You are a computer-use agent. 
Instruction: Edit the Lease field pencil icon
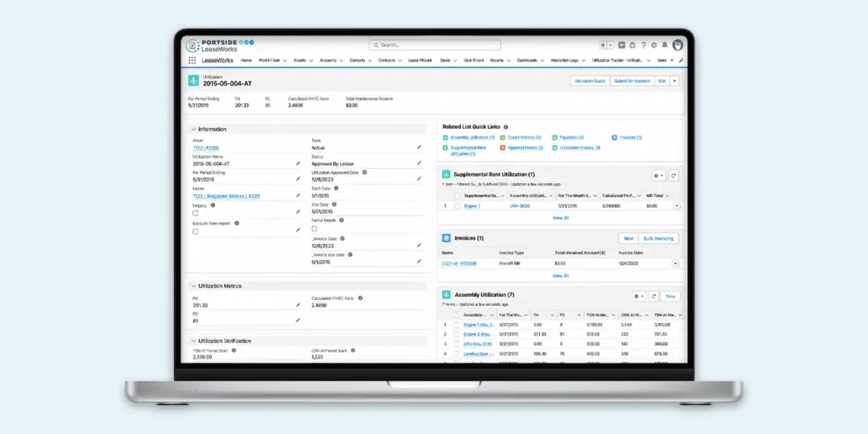298,196
